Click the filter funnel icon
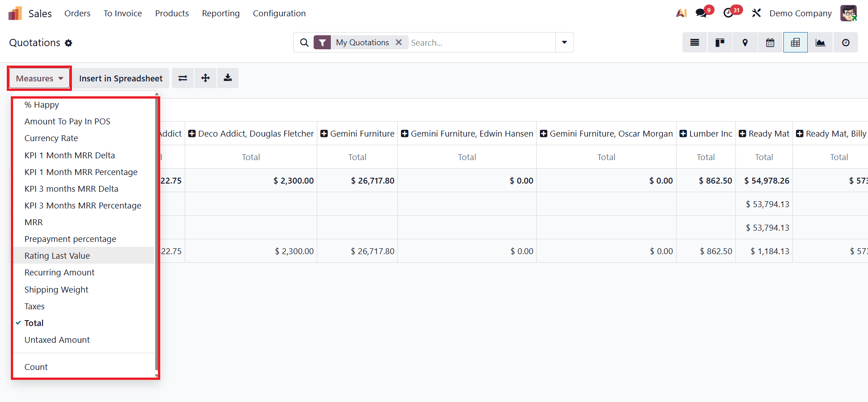Viewport: 868px width, 402px height. point(322,43)
